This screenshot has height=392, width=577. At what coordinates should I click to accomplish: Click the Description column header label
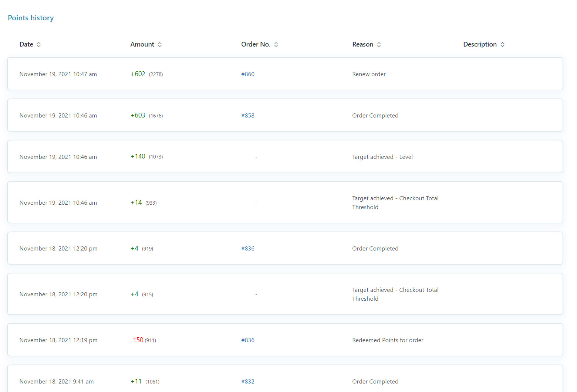pos(480,44)
